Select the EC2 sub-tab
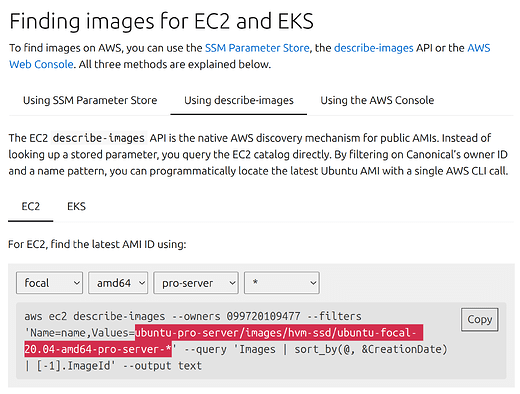 pyautogui.click(x=31, y=206)
